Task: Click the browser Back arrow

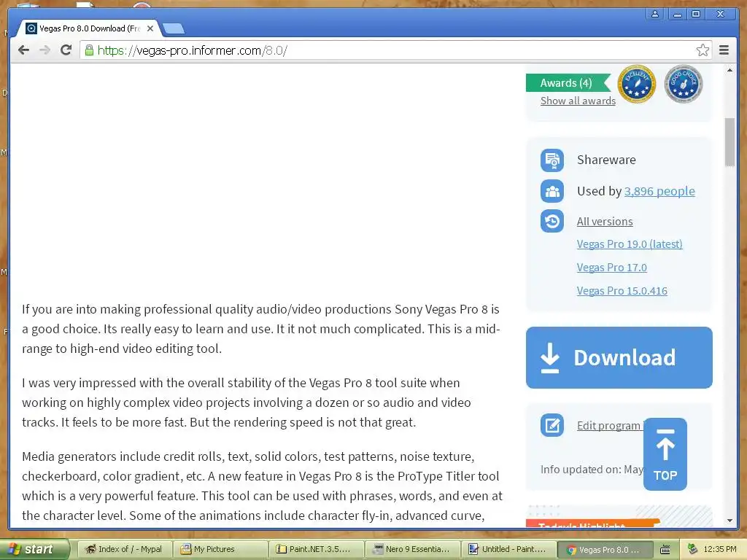Action: 23,50
